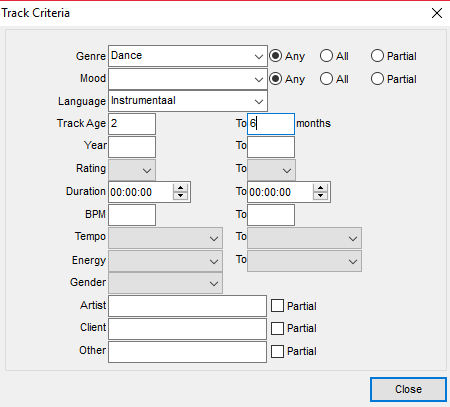Screen dimensions: 450x407
Task: Expand the Gender dropdown
Action: [165, 283]
